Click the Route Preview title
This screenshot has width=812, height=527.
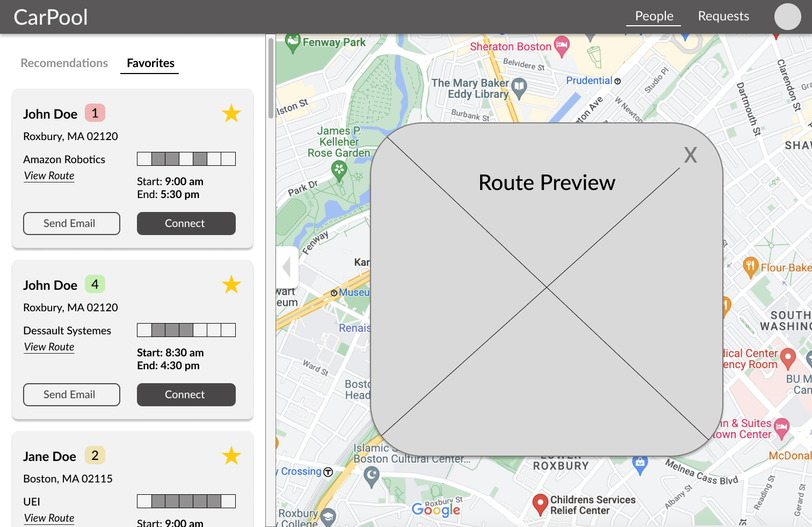coord(547,182)
